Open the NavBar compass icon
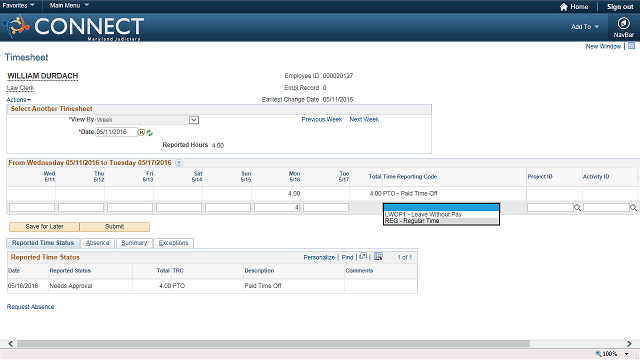 click(623, 23)
